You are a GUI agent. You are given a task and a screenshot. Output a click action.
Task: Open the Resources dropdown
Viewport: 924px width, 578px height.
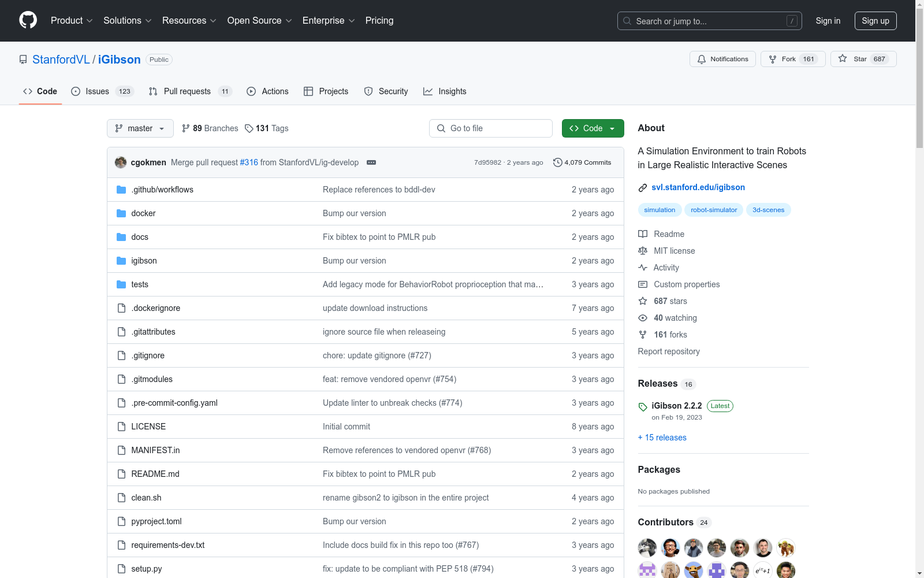[x=189, y=20]
